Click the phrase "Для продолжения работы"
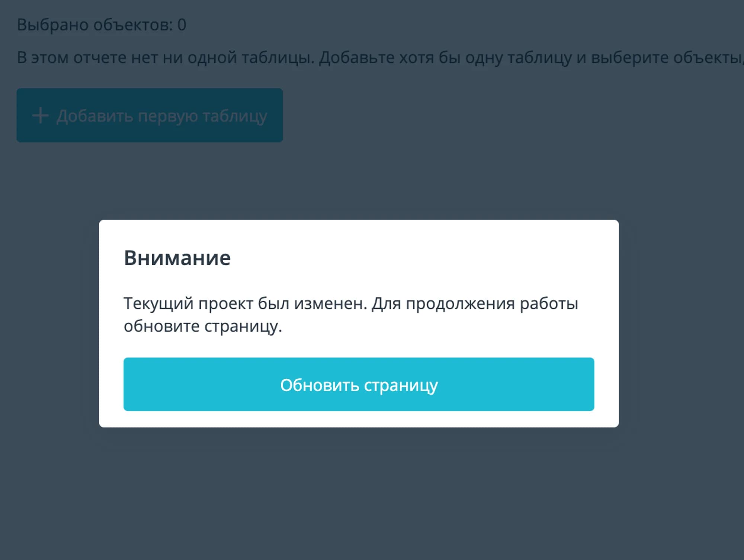 (475, 303)
